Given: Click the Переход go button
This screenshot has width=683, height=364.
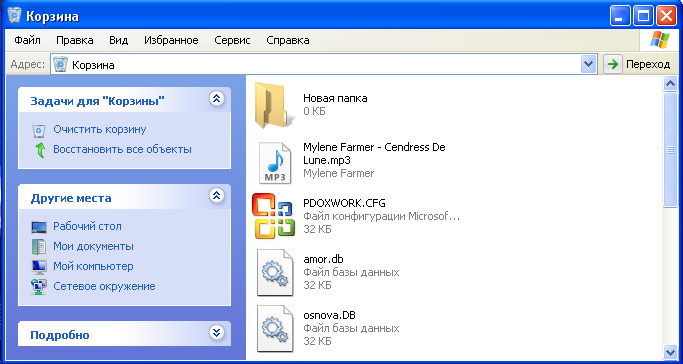Looking at the screenshot, I should click(x=638, y=64).
